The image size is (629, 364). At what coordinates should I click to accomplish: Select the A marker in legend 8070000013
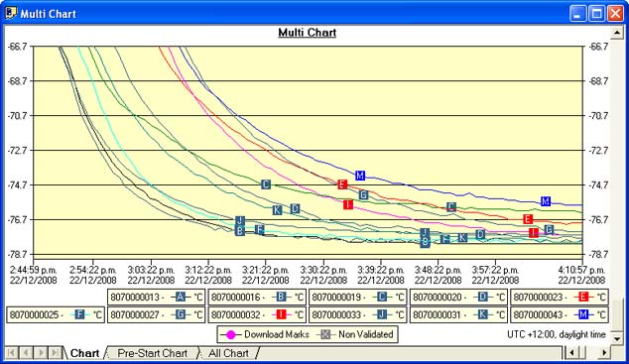[x=181, y=298]
